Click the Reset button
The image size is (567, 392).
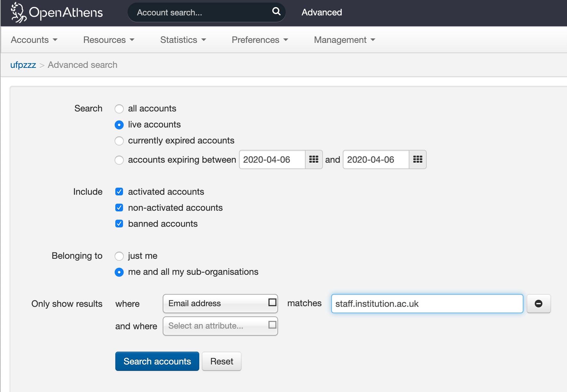(x=222, y=361)
